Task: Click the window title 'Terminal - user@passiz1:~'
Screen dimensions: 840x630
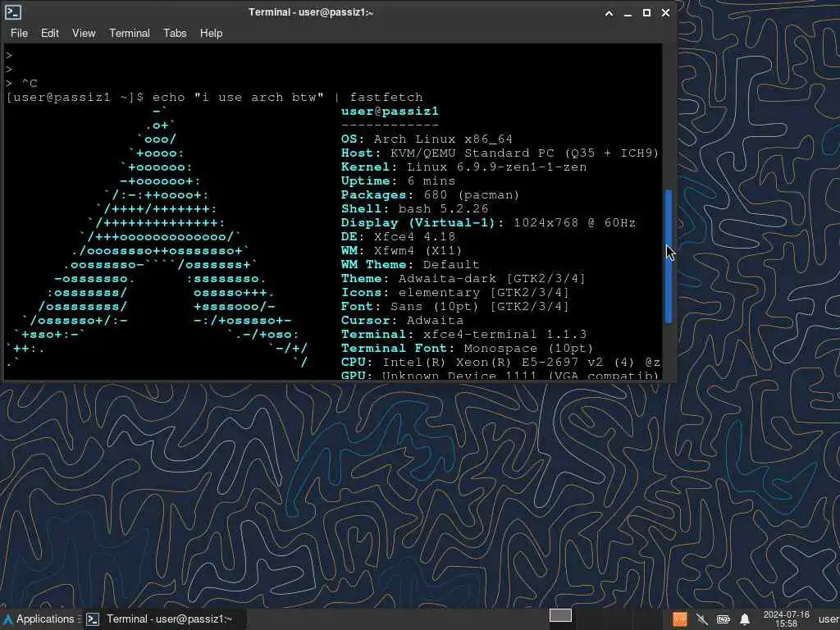Action: point(311,12)
